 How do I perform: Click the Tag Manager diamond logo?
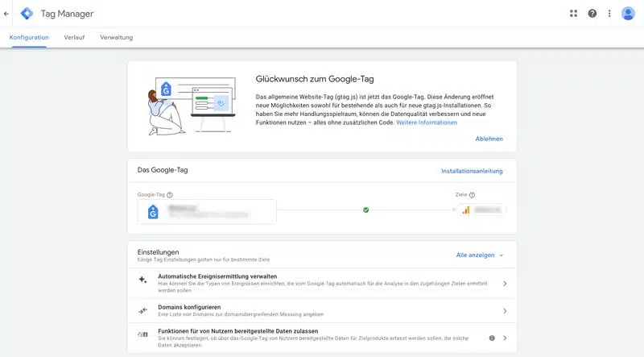(x=27, y=14)
